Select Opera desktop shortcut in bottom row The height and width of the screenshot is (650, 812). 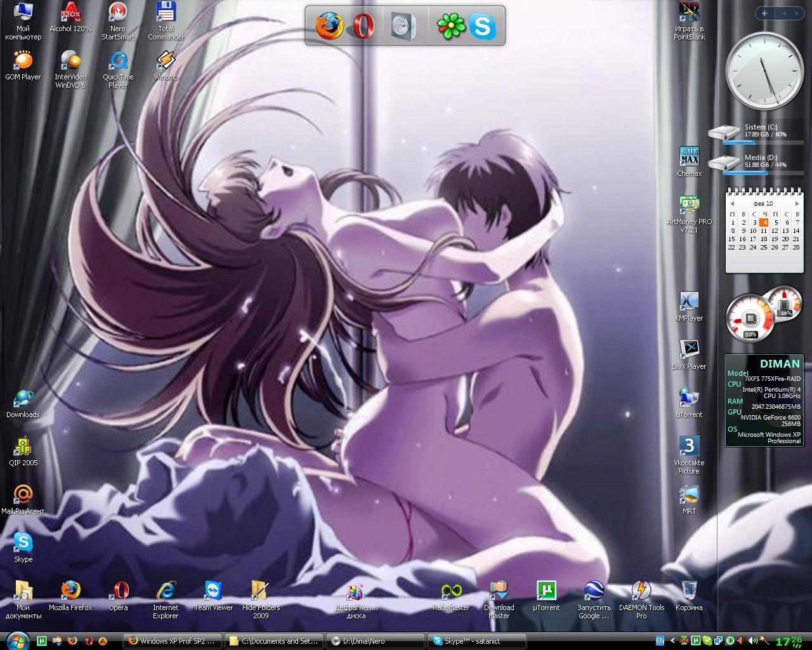click(x=118, y=596)
